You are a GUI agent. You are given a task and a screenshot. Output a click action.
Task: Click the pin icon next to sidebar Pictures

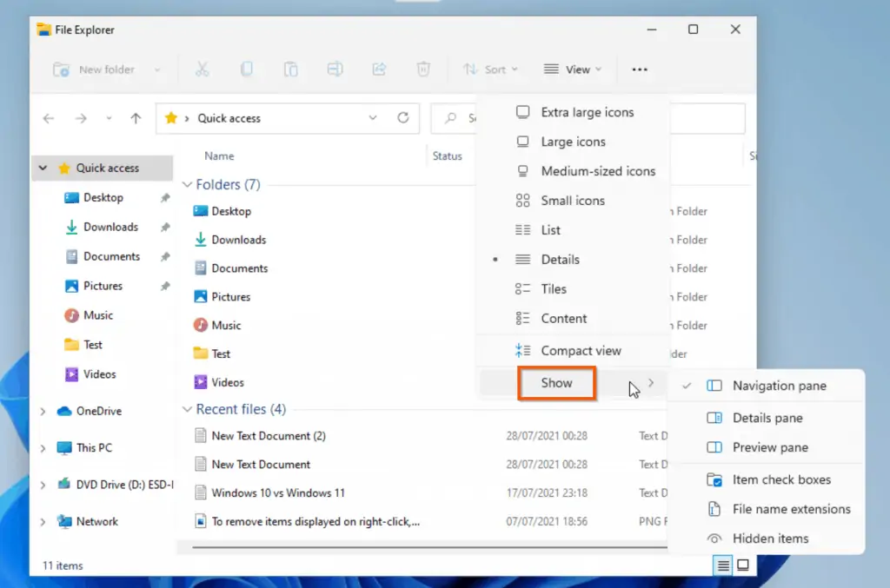pos(165,287)
